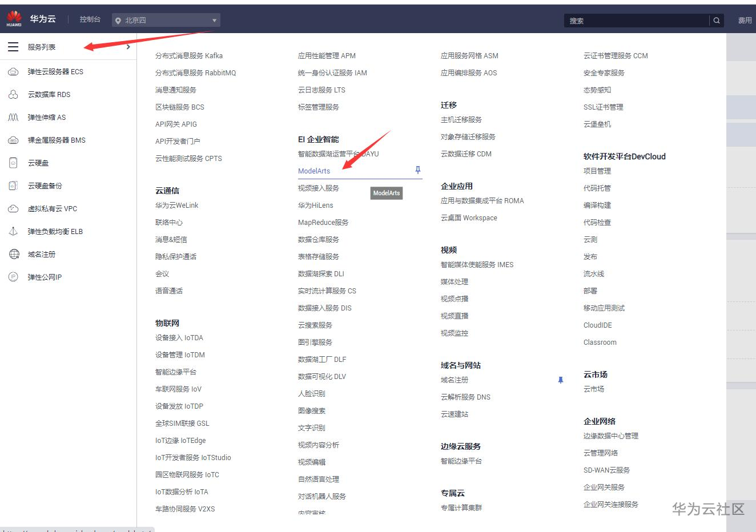This screenshot has width=756, height=532.
Task: Select 弹性公网IP in sidebar
Action: tap(45, 277)
